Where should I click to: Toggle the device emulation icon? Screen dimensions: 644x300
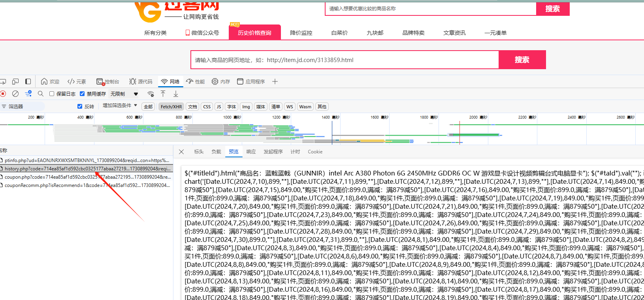15,81
